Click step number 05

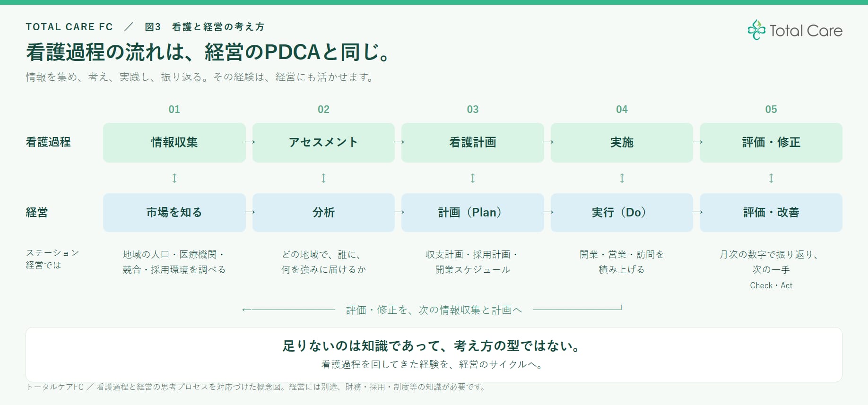click(771, 110)
